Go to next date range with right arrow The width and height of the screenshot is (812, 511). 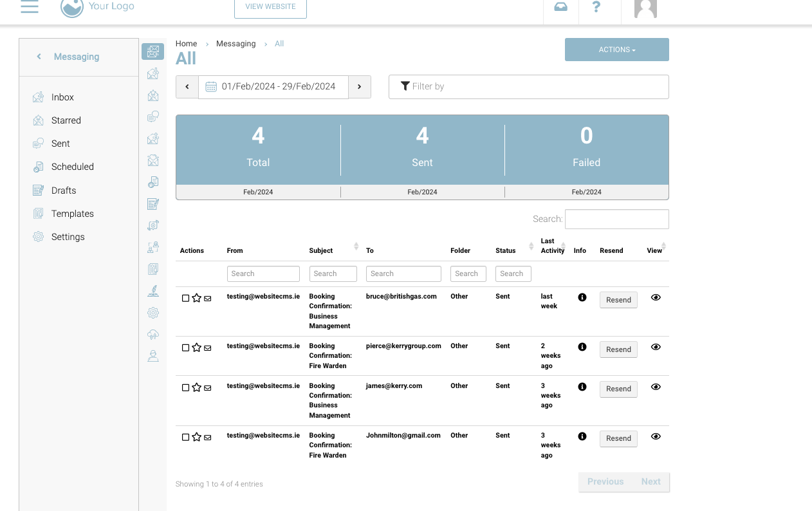coord(360,87)
